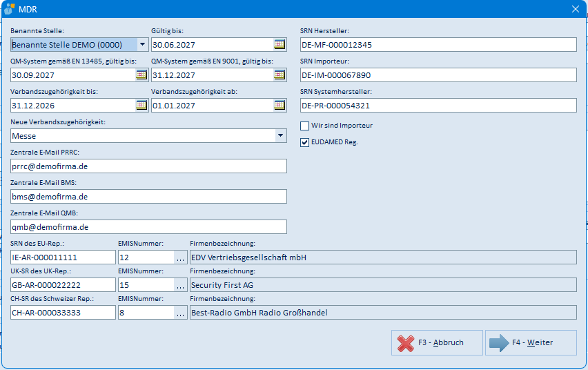
Task: Click the MDR application icon in title bar
Action: pos(10,9)
